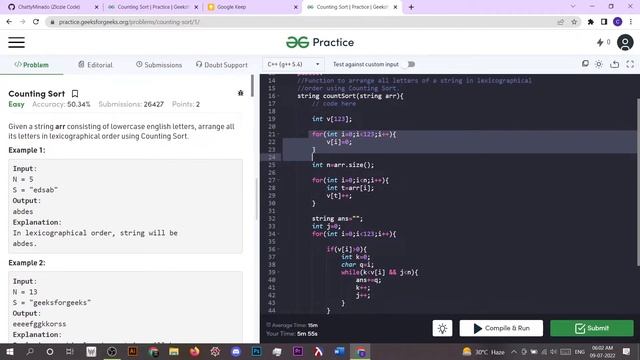Click the 'Easy' difficulty label

tap(16, 104)
